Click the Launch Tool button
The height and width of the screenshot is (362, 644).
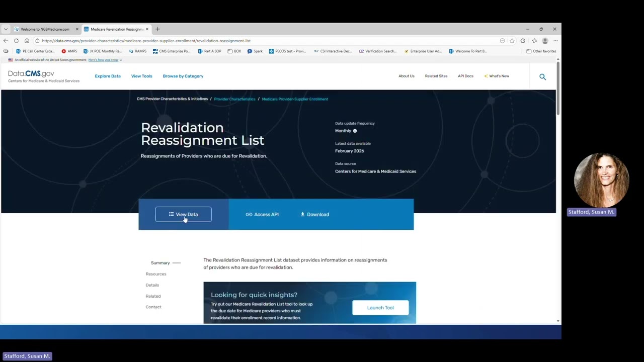pos(380,308)
